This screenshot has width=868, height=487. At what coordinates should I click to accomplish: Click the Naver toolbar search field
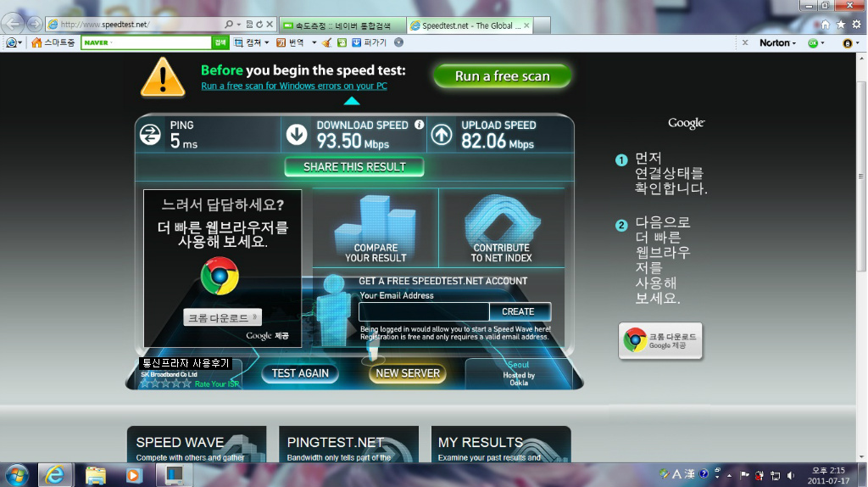146,42
